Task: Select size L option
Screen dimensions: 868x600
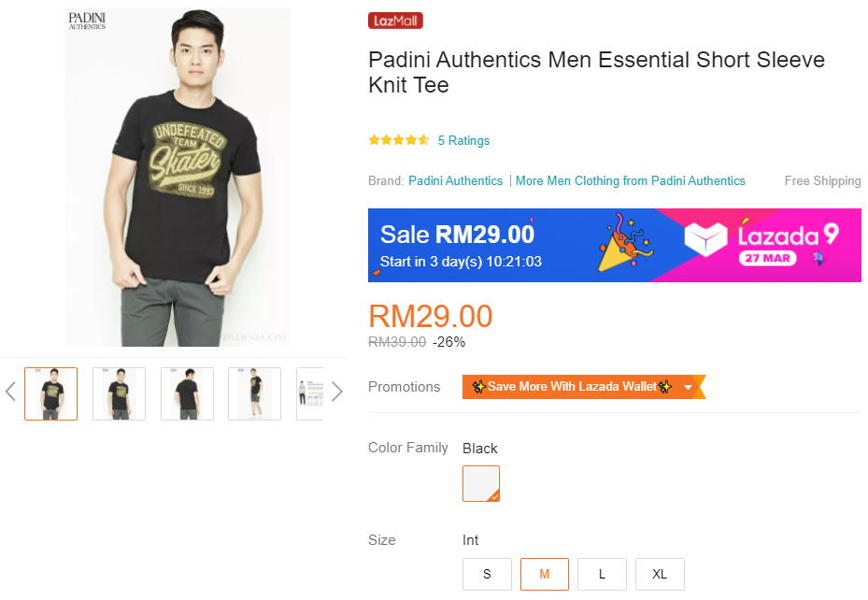Action: tap(601, 574)
